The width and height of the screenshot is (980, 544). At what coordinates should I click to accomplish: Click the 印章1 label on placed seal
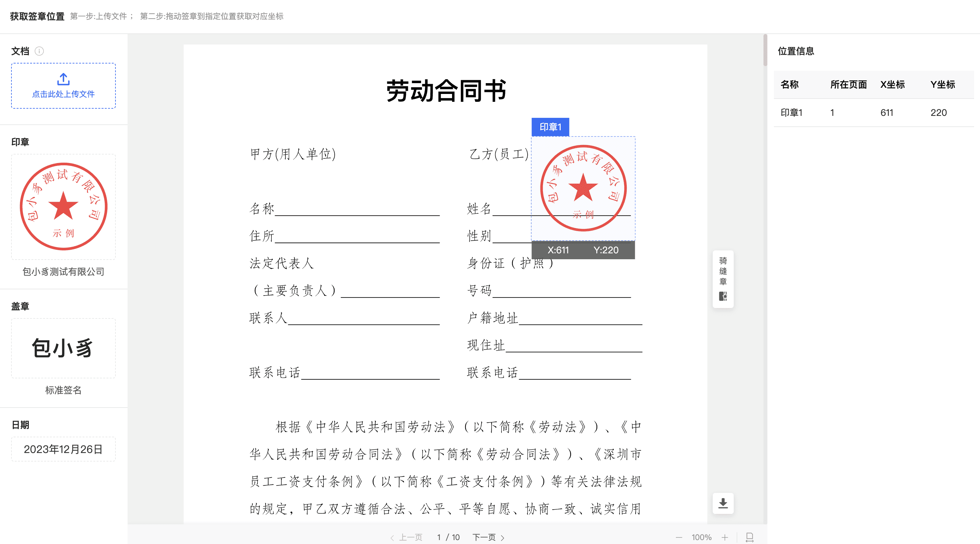pos(550,127)
